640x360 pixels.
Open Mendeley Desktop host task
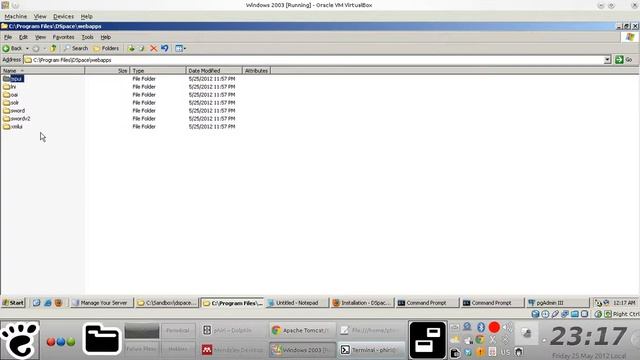[233, 350]
